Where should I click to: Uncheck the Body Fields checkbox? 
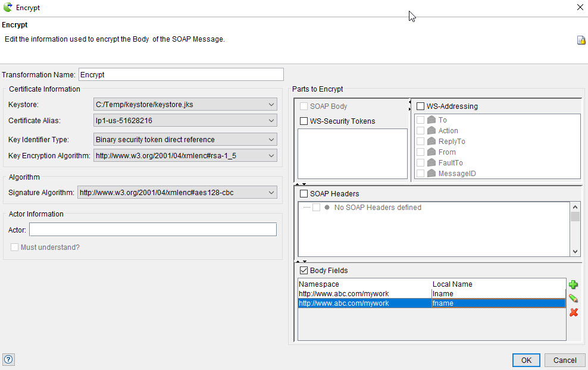304,271
